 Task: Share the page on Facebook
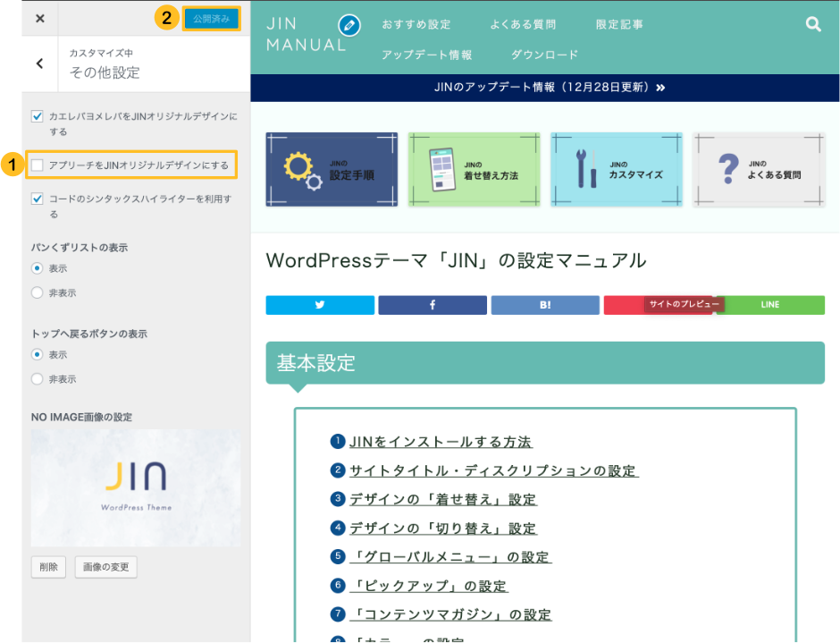(x=433, y=304)
